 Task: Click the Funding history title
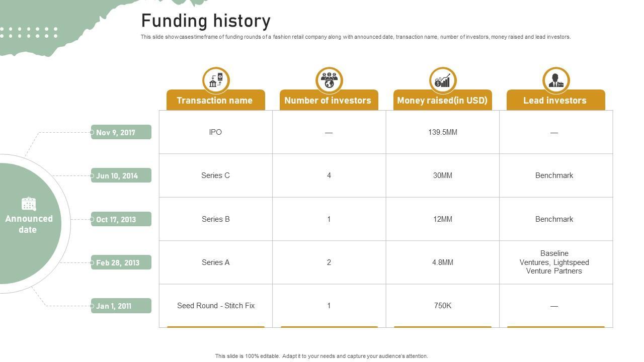pyautogui.click(x=206, y=21)
